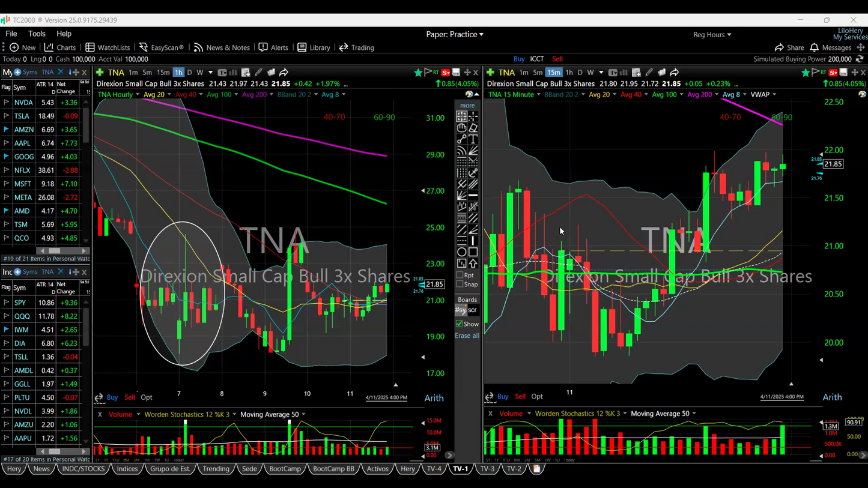868x488 pixels.
Task: Select the Text drawing tool
Action: 473,139
